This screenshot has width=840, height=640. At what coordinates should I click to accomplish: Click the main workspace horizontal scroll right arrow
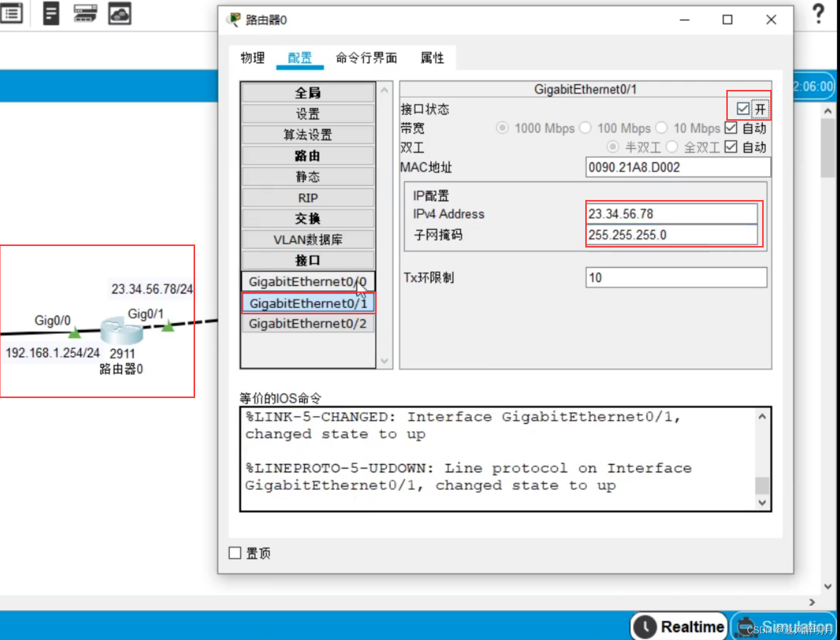[x=812, y=602]
